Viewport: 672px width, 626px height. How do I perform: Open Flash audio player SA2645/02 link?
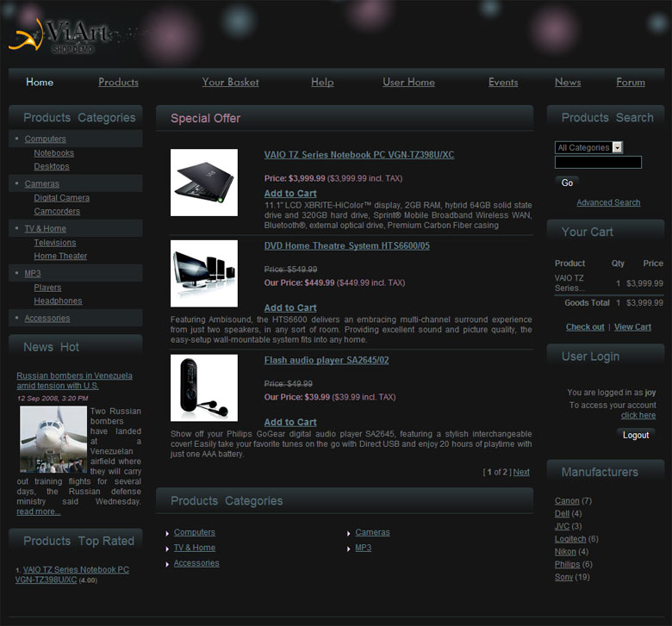[x=327, y=360]
